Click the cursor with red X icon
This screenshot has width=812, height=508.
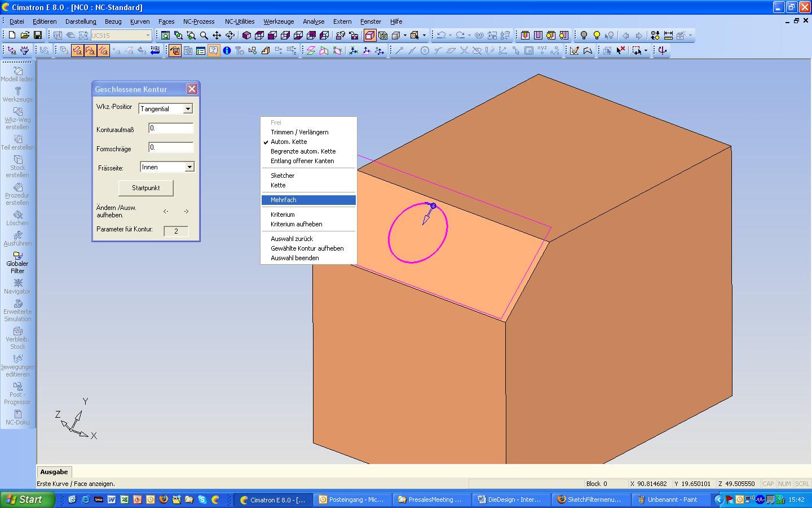click(x=621, y=50)
